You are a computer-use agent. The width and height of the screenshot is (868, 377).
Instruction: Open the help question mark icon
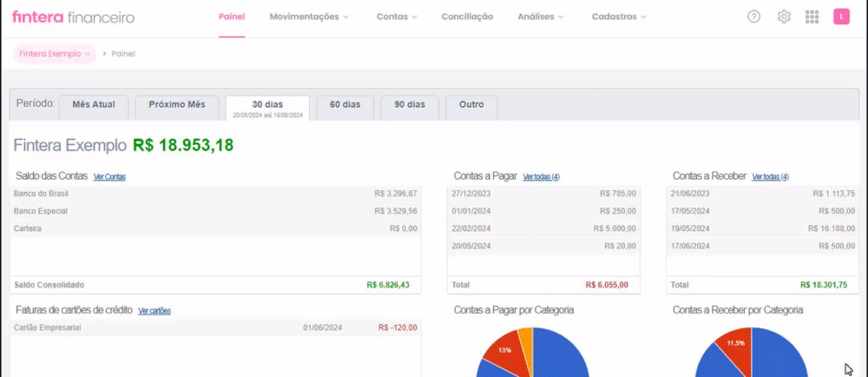pos(753,17)
